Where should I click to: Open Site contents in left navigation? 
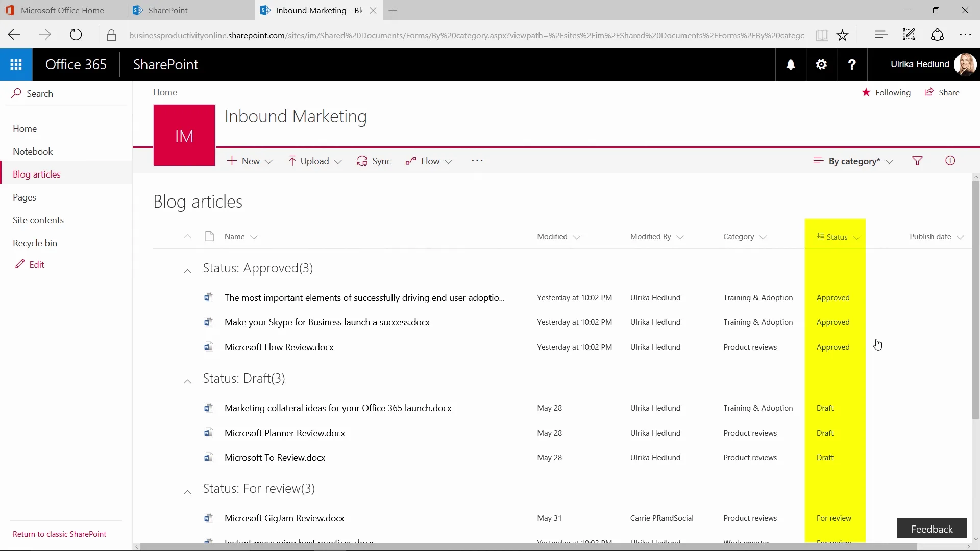tap(38, 220)
